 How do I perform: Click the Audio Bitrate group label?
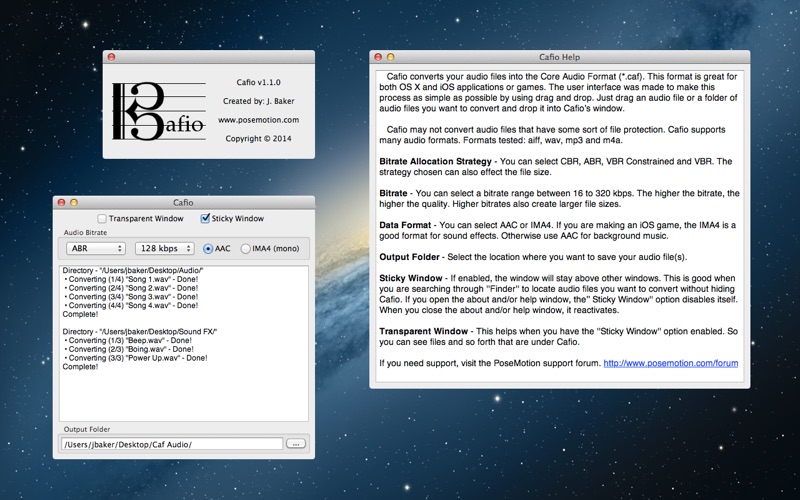point(85,232)
